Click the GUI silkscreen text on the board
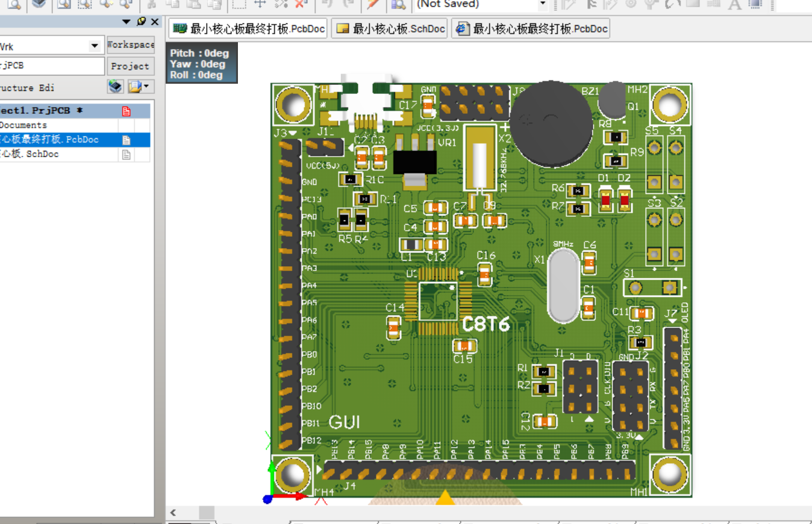 tap(345, 422)
